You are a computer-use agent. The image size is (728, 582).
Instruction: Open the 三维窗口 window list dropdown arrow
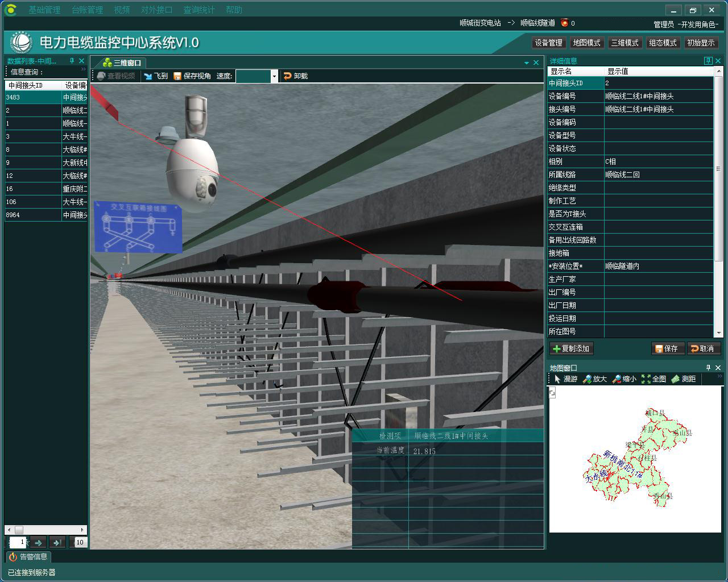click(x=527, y=63)
